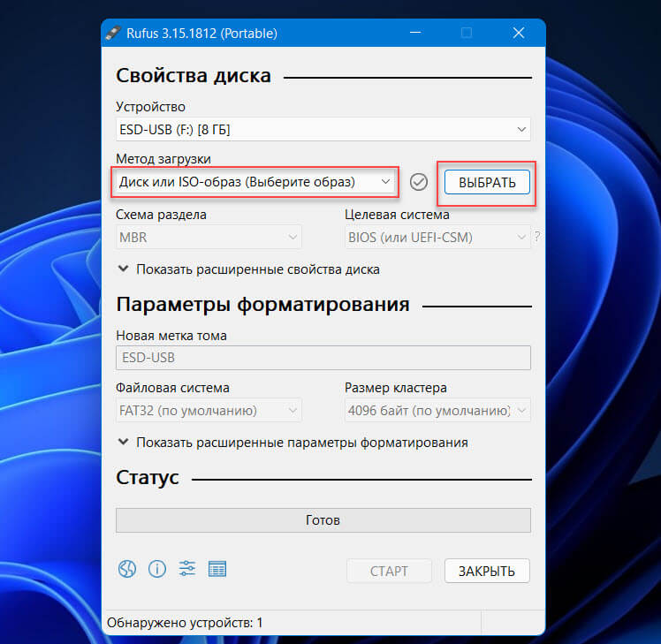Show the log window icon
The image size is (661, 644).
click(217, 569)
